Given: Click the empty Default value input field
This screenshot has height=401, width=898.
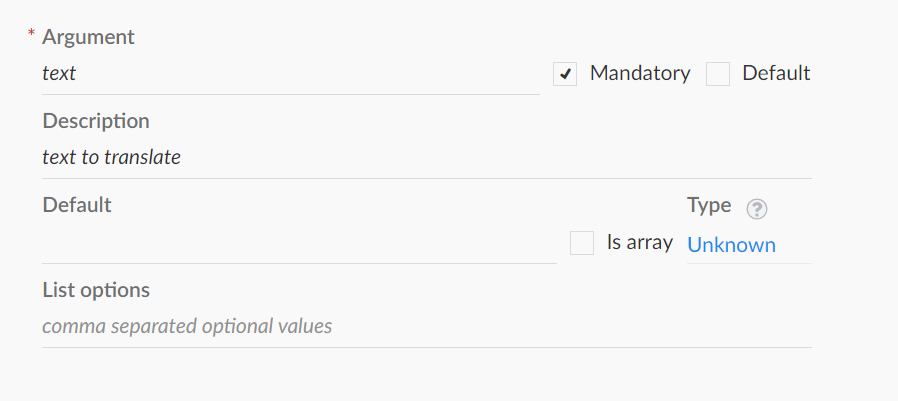Looking at the screenshot, I should click(300, 245).
